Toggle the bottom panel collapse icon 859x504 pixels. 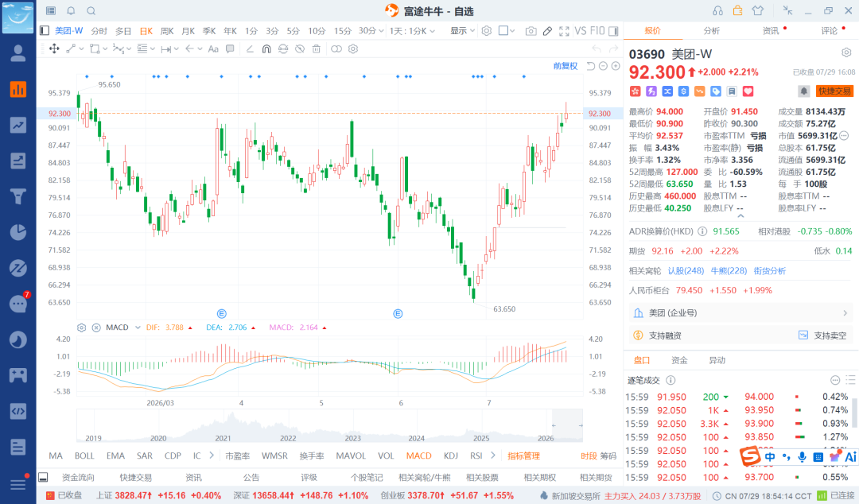click(x=43, y=477)
